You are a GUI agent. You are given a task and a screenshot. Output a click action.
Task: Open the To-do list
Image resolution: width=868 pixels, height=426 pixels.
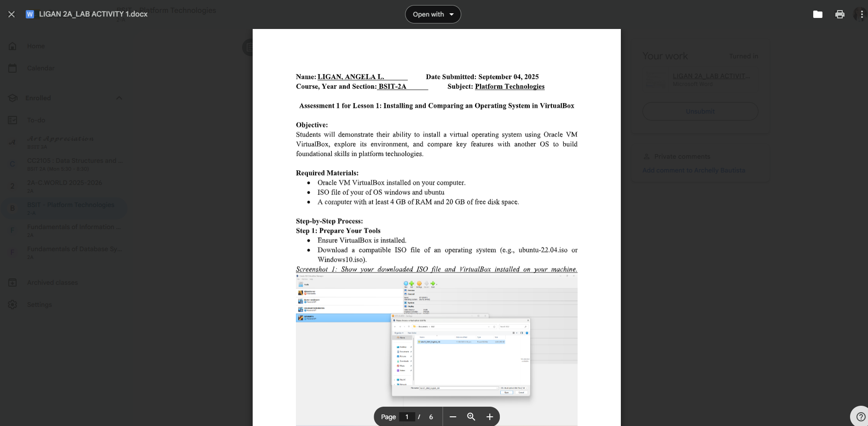point(36,120)
